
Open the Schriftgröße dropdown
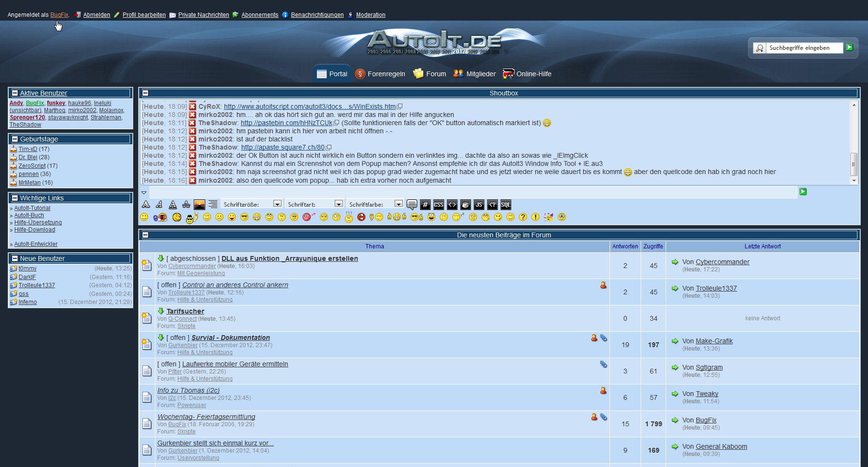277,204
